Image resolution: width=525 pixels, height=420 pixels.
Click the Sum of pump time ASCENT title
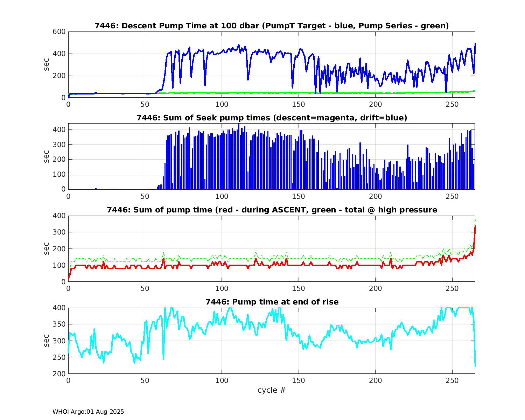[272, 210]
